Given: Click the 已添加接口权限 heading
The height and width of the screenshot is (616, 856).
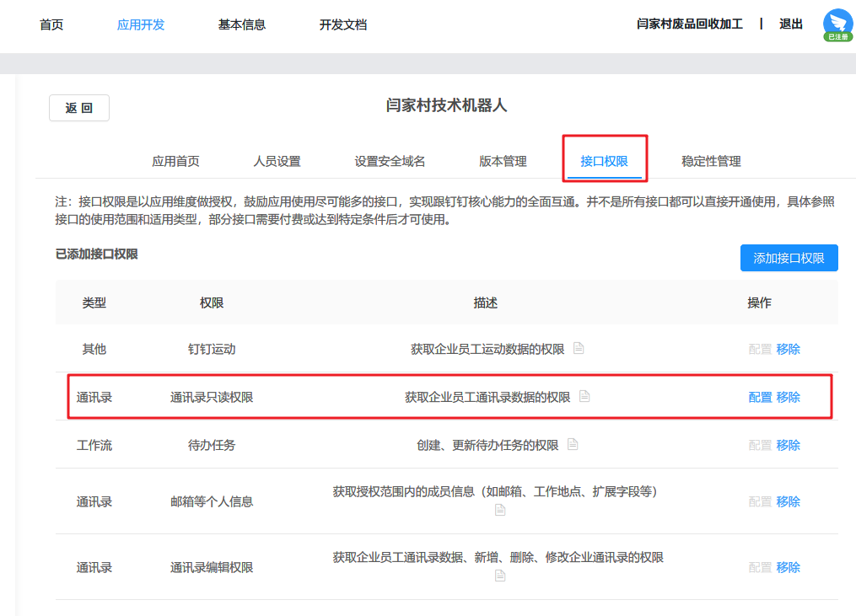Looking at the screenshot, I should tap(97, 254).
